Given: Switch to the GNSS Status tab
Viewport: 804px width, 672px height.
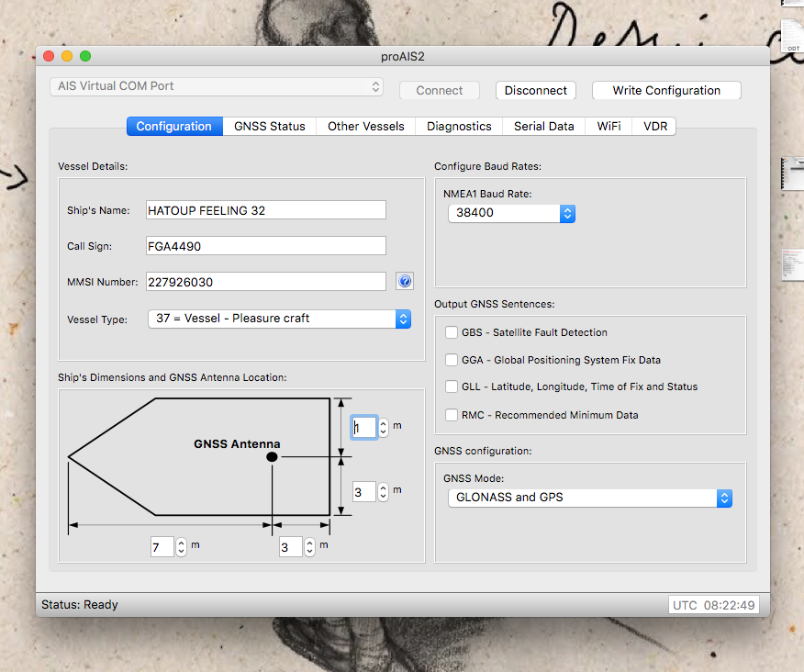Looking at the screenshot, I should (x=270, y=126).
